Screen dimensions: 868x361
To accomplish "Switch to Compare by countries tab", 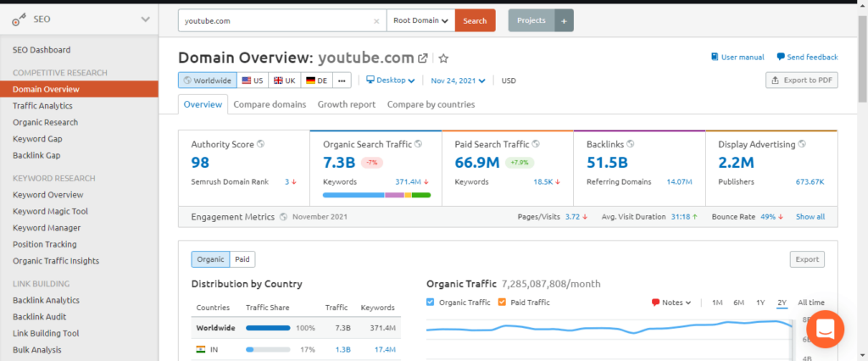I will point(431,104).
